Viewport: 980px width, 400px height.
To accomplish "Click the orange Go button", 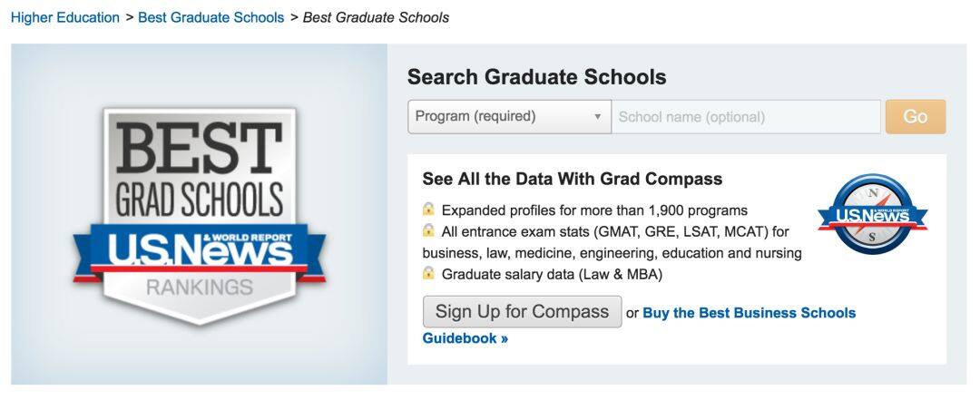I will tap(916, 117).
